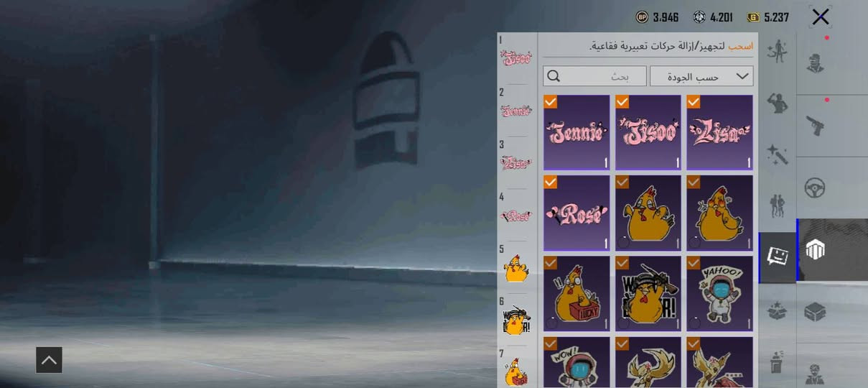Screen dimensions: 868x388
Task: Tap the magnifying glass search icon
Action: point(554,76)
